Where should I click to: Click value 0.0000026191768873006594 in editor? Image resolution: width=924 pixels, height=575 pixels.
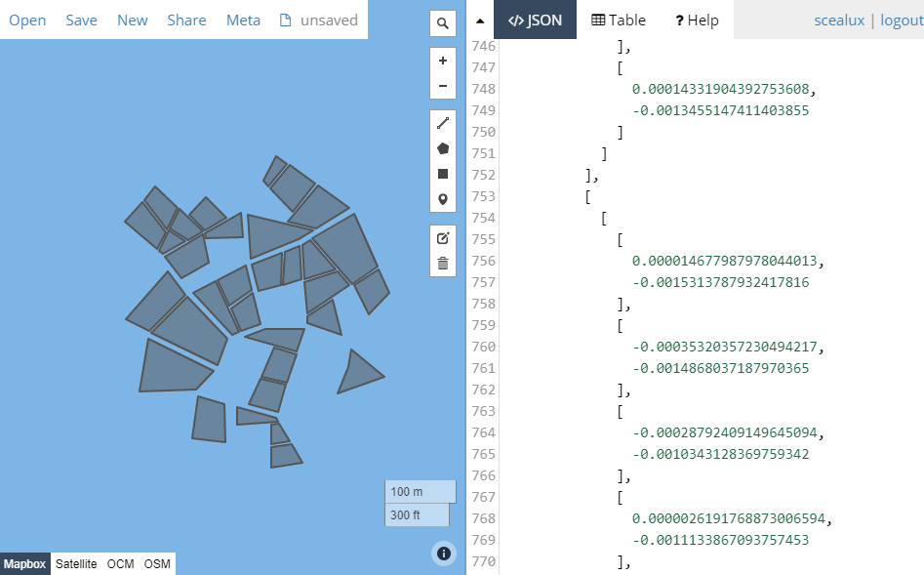728,518
